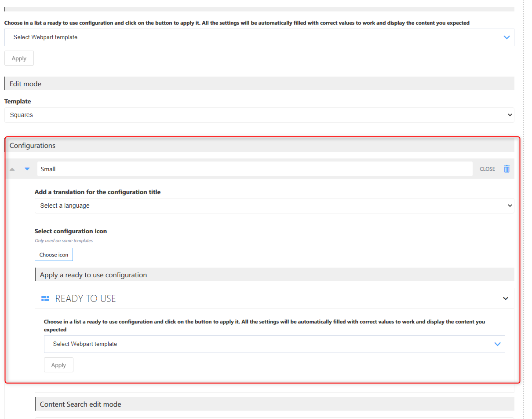Viewport: 532px width, 419px height.
Task: Open Select Webpart template dropdown above Edit mode
Action: pos(259,37)
